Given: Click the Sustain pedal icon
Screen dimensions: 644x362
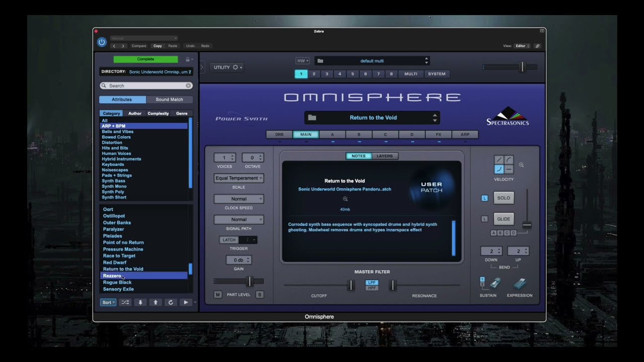Looking at the screenshot, I should click(x=495, y=283).
